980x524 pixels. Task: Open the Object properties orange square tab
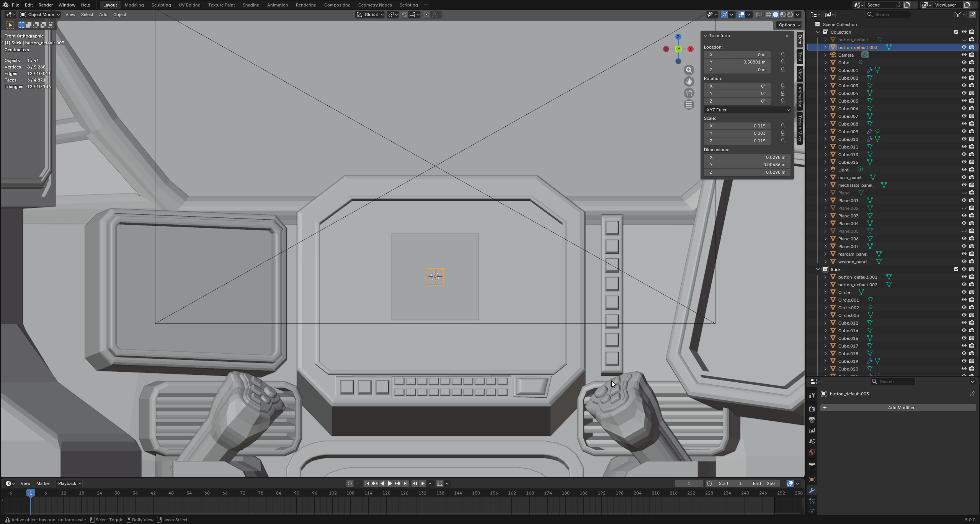tap(812, 480)
